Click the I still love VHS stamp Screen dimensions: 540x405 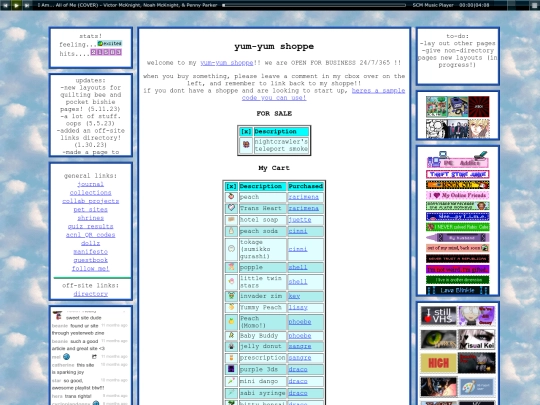pyautogui.click(x=438, y=315)
